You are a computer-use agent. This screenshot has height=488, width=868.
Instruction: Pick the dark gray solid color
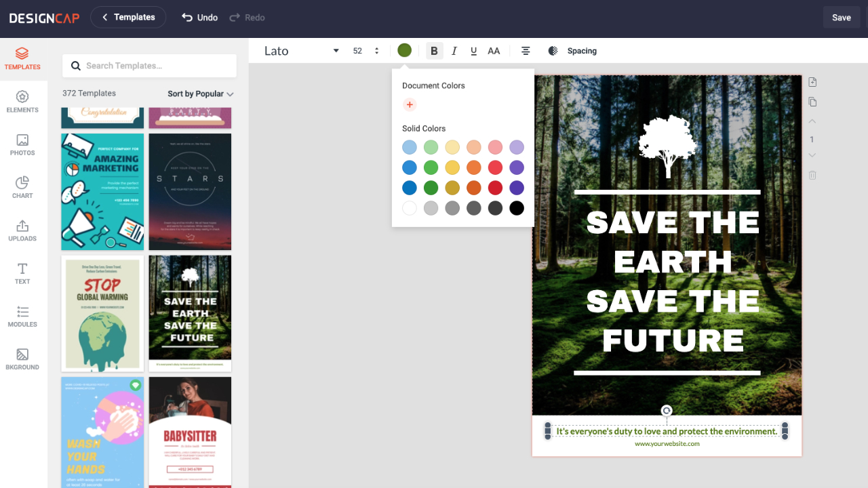(x=474, y=208)
